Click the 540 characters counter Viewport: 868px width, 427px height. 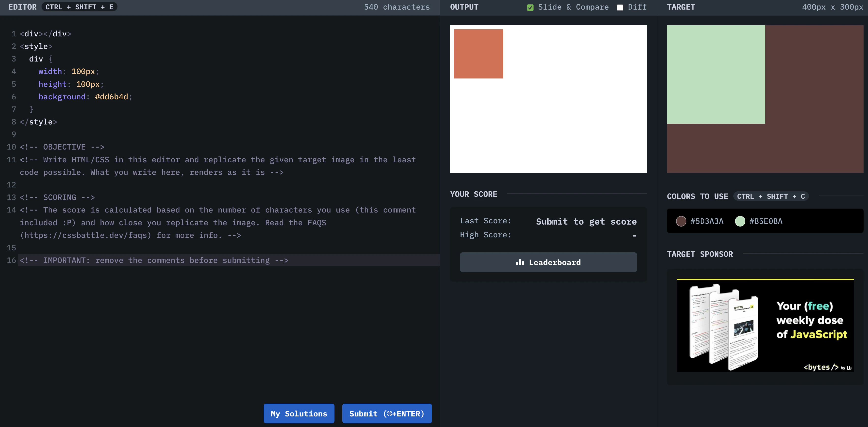397,7
